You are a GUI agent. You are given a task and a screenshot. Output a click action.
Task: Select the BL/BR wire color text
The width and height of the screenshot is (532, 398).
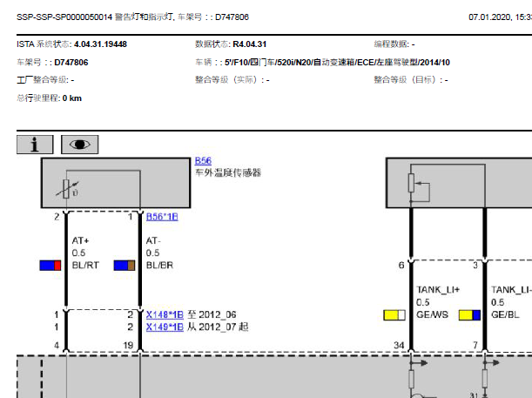(159, 265)
